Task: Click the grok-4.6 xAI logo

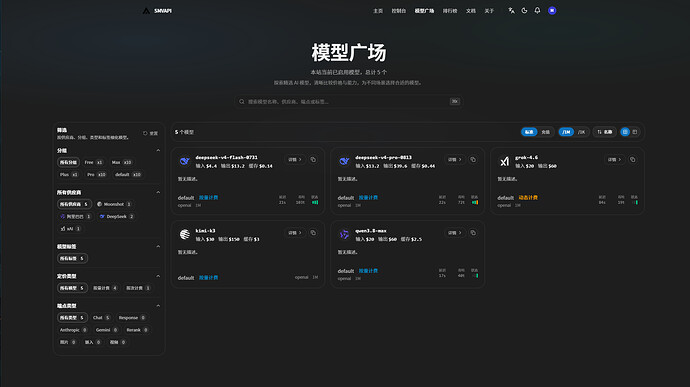Action: click(504, 161)
